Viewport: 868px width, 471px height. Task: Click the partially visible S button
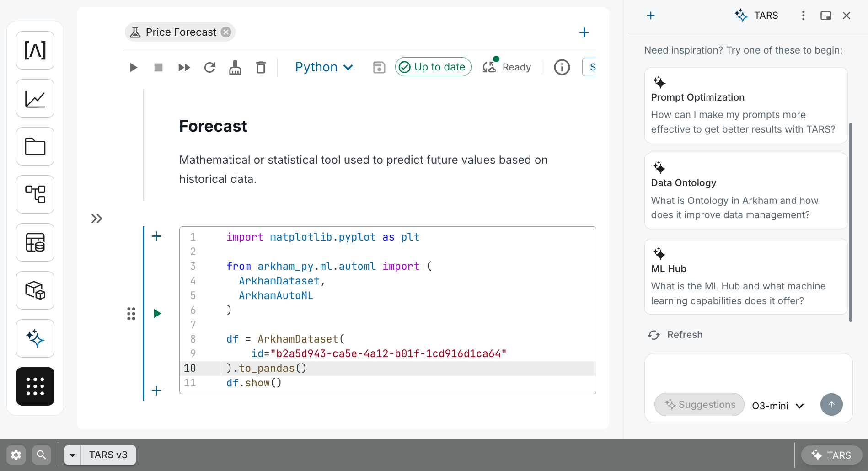pos(590,67)
